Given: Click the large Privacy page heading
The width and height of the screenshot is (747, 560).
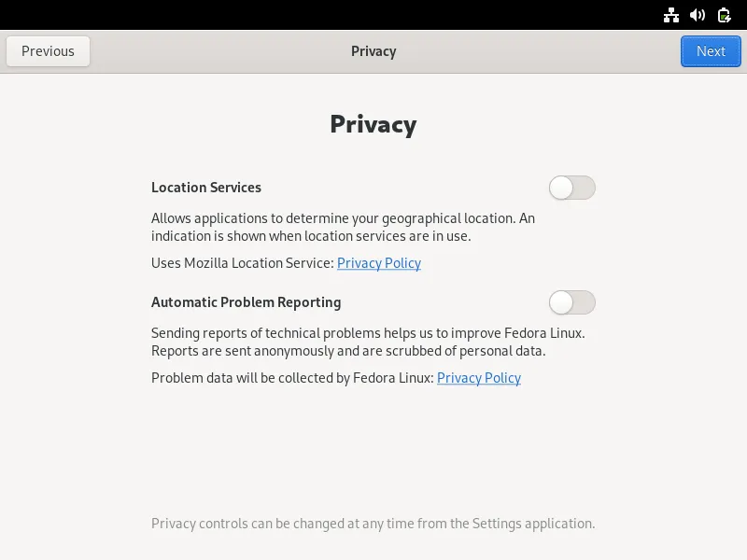Looking at the screenshot, I should 373,123.
